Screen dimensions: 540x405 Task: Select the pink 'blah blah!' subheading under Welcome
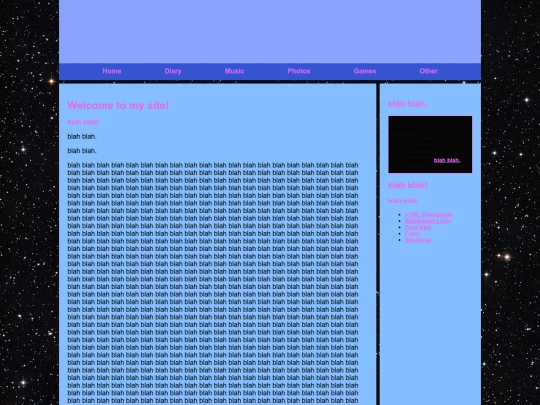[x=83, y=122]
